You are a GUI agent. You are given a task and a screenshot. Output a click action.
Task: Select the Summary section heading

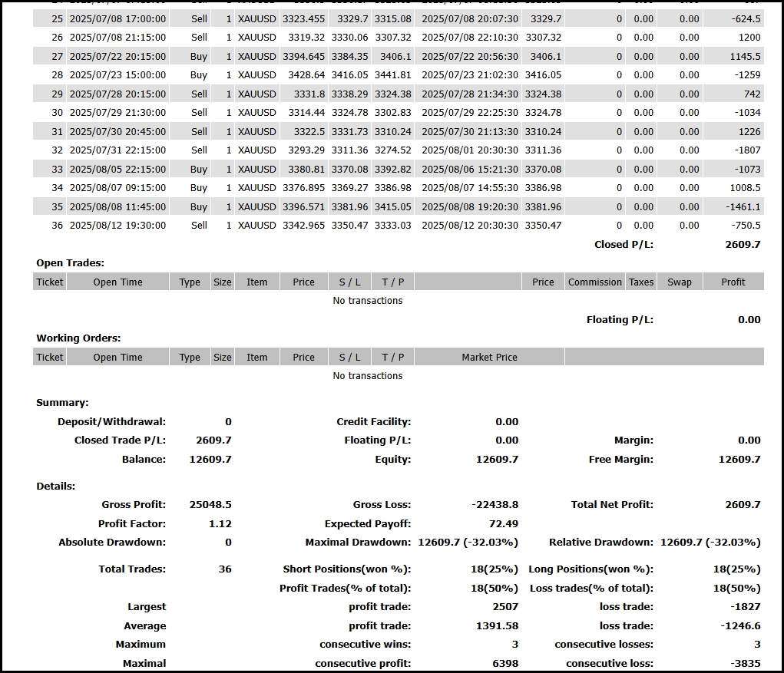(x=62, y=403)
